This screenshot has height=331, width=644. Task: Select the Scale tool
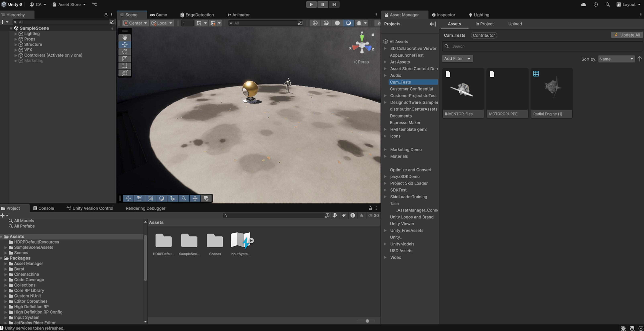click(x=125, y=59)
